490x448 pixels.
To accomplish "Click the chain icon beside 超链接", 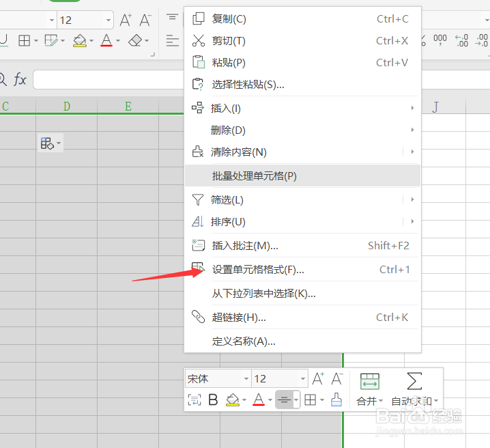I will (198, 317).
